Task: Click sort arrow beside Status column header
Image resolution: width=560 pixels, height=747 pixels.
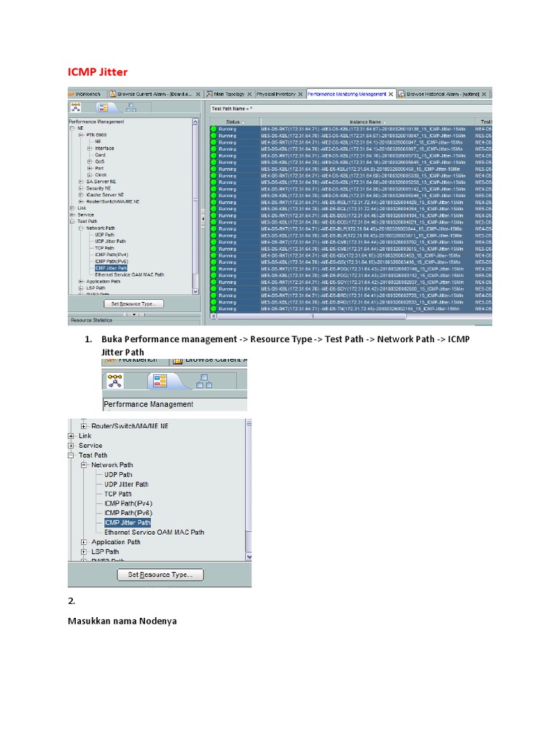Action: pyautogui.click(x=244, y=123)
